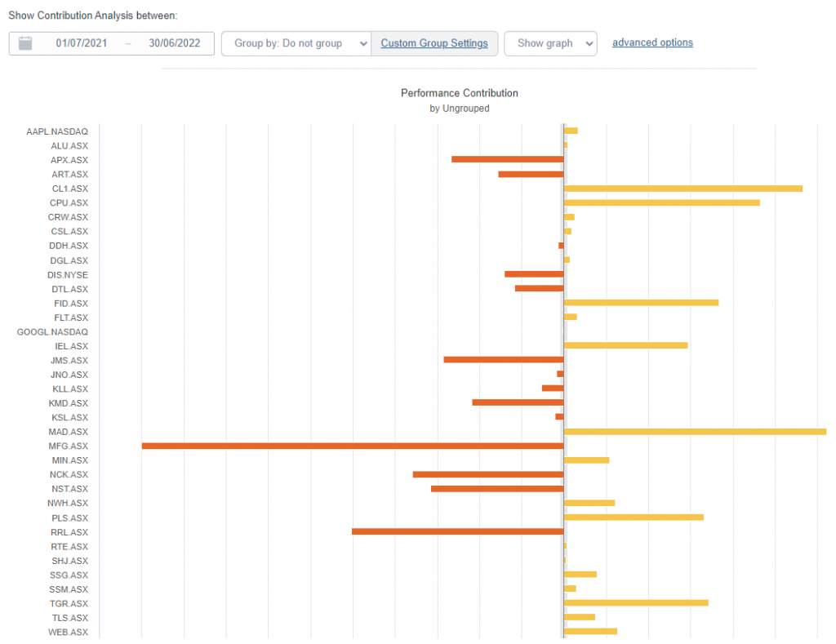Click the calendar icon in date range
This screenshot has width=836, height=644.
coord(25,43)
